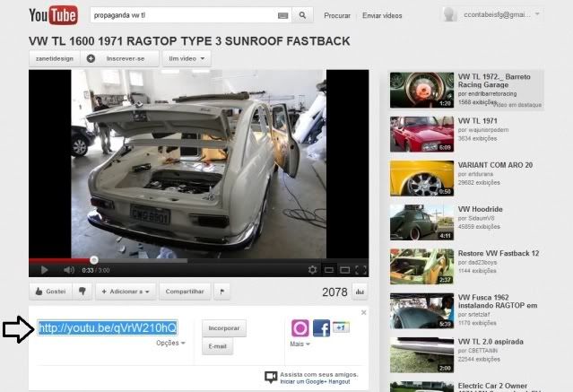Open 'VW Hoodride' video title
Image resolution: width=573 pixels, height=392 pixels.
480,209
